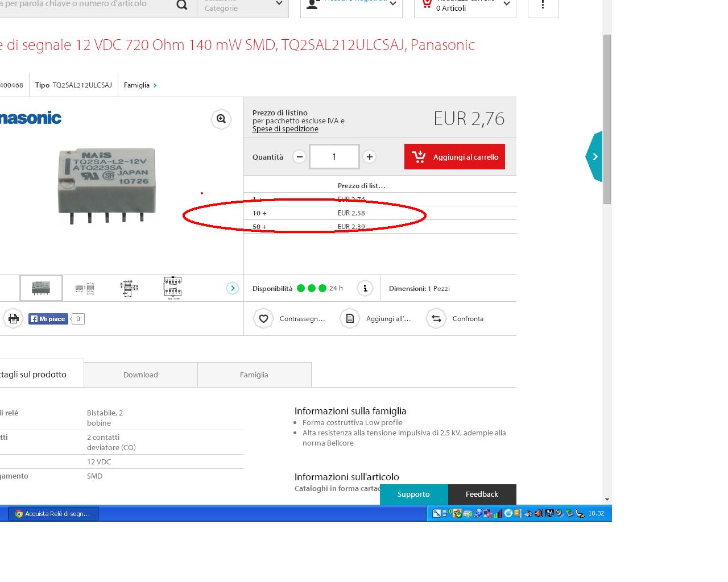The width and height of the screenshot is (728, 582).
Task: Click the Chrome taskbar button Acquista Relè
Action: point(53,514)
